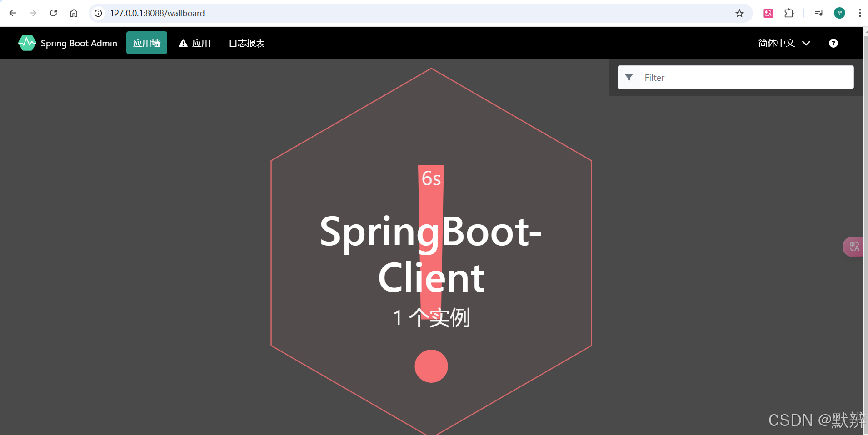
Task: Click inside the Filter input field
Action: pos(745,77)
